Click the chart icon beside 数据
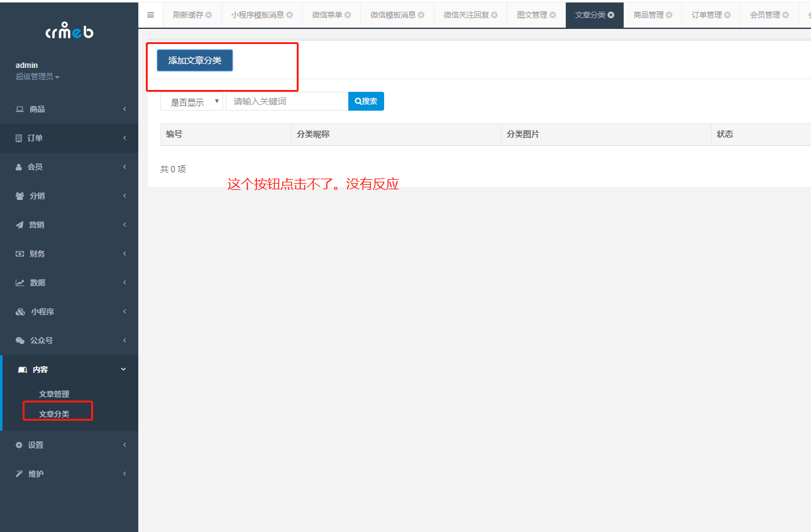Image resolution: width=811 pixels, height=532 pixels. tap(20, 283)
